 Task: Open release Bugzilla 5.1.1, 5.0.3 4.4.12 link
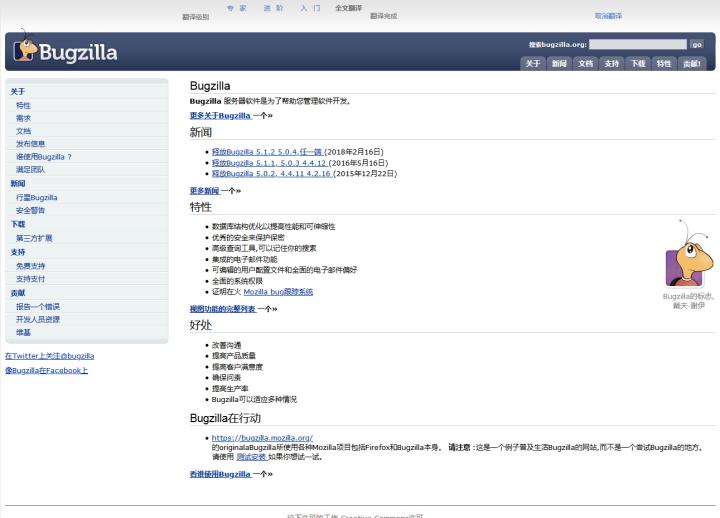tap(269, 163)
